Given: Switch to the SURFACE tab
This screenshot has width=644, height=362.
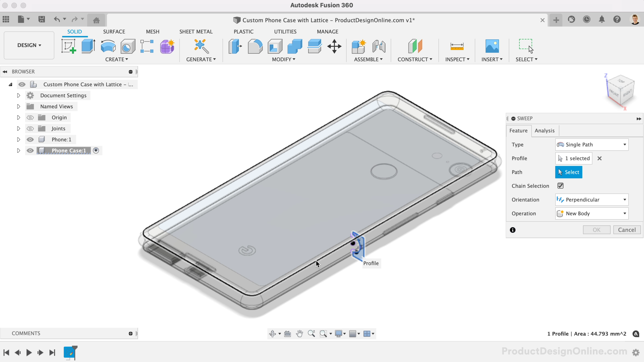Looking at the screenshot, I should 114,32.
